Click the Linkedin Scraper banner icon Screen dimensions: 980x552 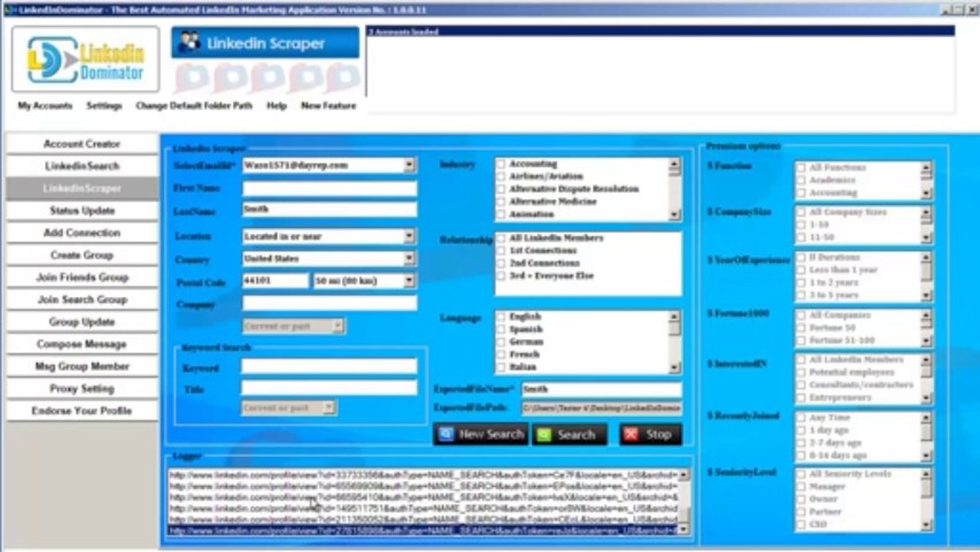coord(188,43)
